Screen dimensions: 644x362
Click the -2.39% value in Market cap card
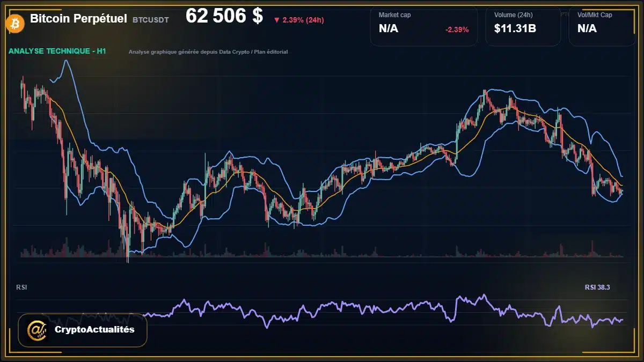(x=457, y=29)
